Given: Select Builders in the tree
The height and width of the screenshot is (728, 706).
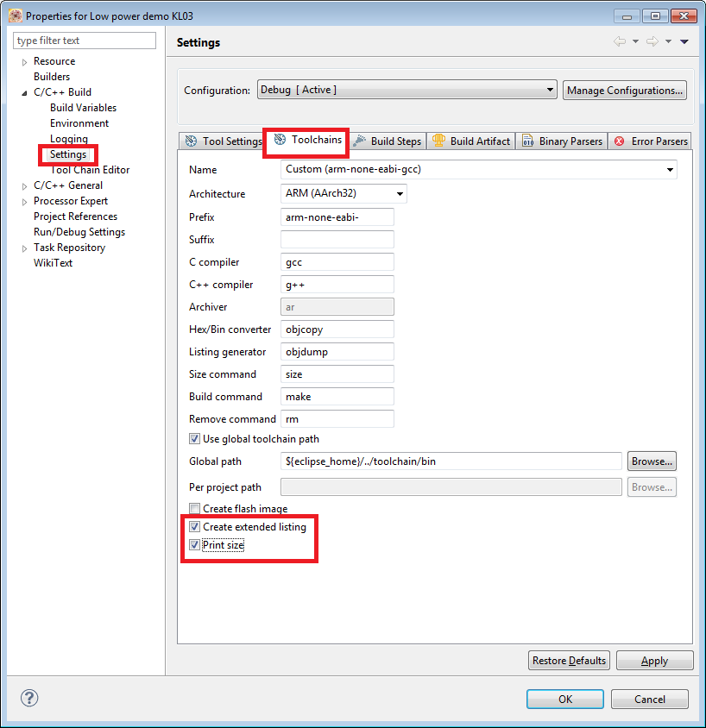Looking at the screenshot, I should (52, 77).
